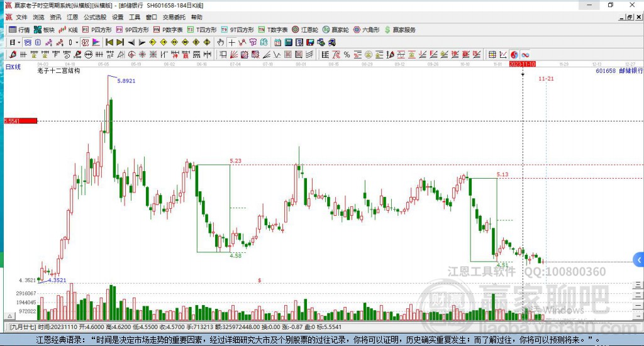644x346 pixels.
Task: Open the 帮助 menu
Action: tap(197, 17)
